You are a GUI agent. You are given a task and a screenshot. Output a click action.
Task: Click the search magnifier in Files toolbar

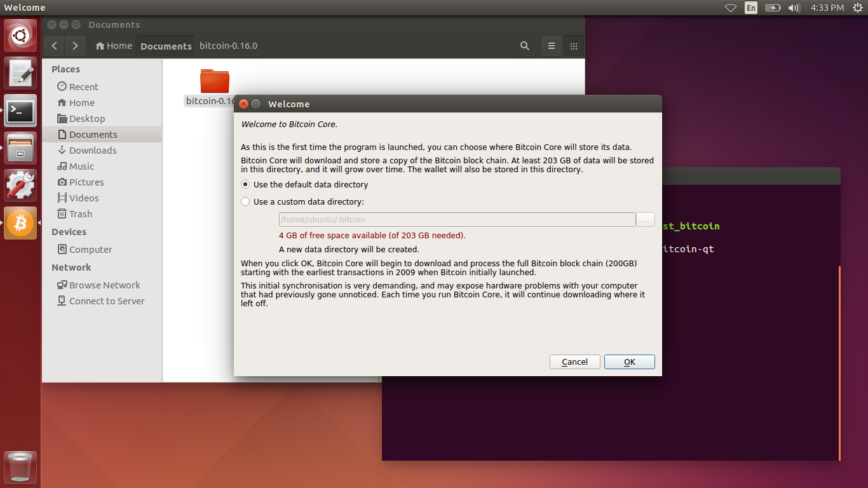pos(525,46)
